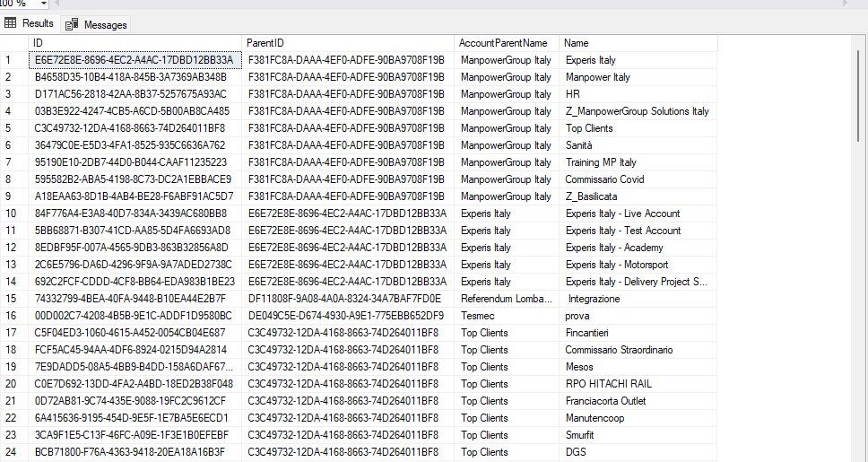Click Name cell Experis Italy - Test Account
Screen dimensions: 868x462
click(x=638, y=231)
